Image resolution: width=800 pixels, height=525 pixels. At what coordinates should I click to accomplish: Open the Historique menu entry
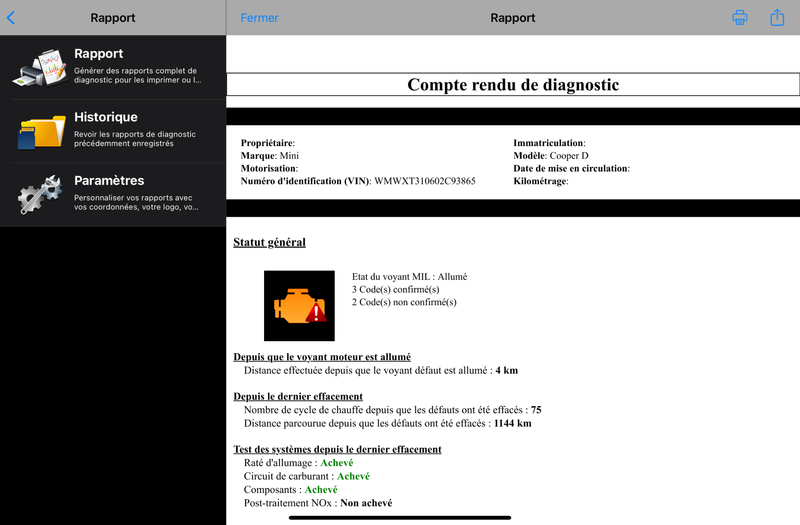click(113, 131)
